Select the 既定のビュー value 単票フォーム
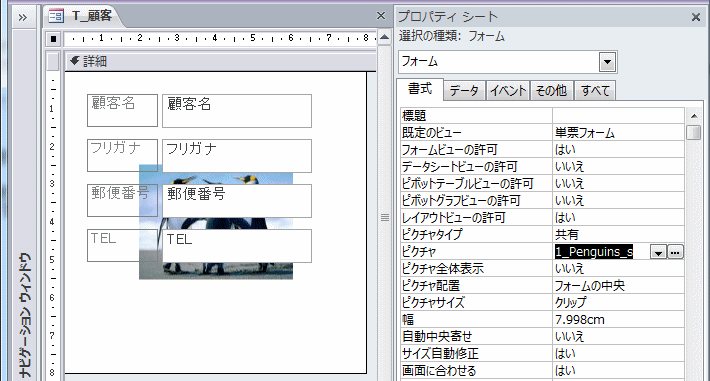 [618, 133]
